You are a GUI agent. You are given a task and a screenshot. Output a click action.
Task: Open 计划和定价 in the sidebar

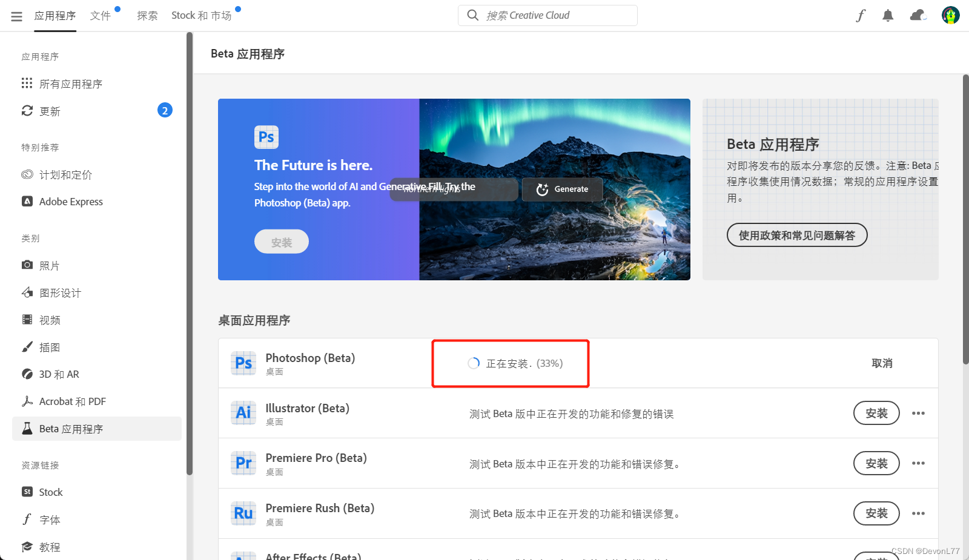pyautogui.click(x=97, y=174)
